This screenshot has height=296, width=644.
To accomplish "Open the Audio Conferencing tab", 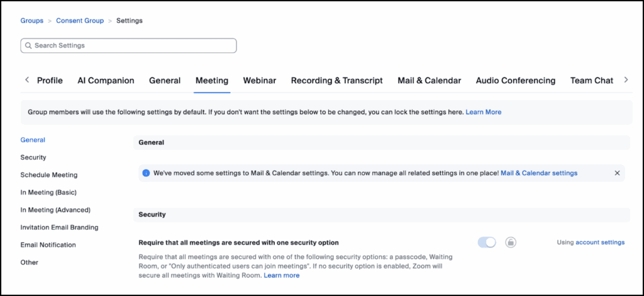I will tap(515, 81).
